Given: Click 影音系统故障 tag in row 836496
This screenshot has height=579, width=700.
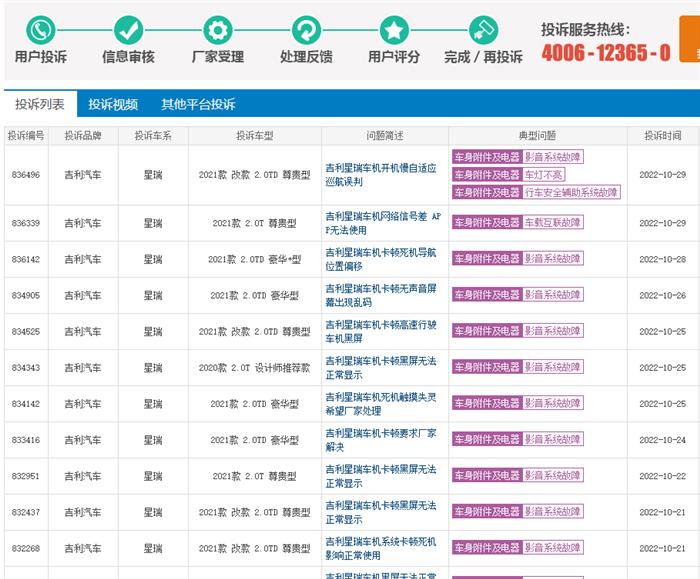Looking at the screenshot, I should point(553,157).
